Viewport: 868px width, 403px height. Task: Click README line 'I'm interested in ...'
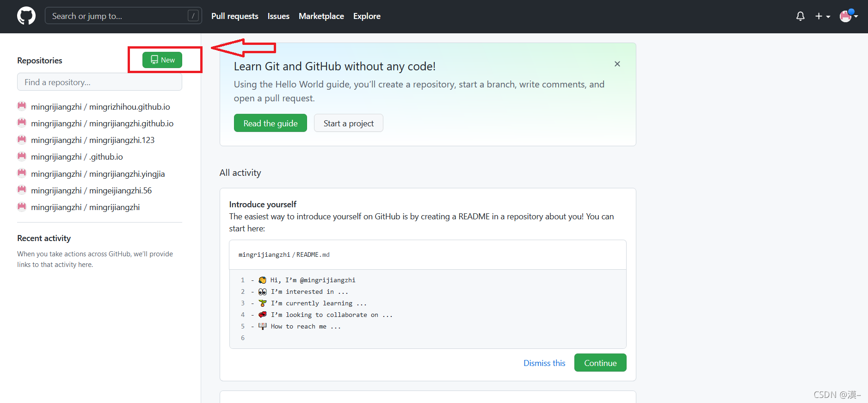tap(309, 291)
